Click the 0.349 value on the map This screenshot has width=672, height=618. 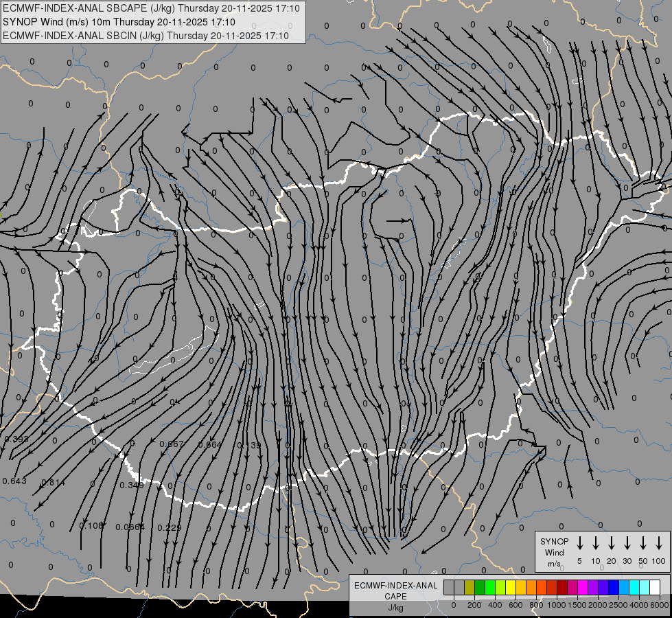[x=132, y=485]
